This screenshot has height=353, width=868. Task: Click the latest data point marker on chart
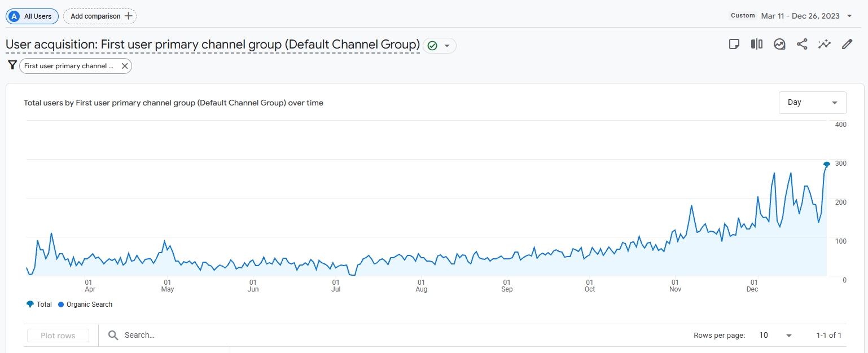(x=827, y=165)
